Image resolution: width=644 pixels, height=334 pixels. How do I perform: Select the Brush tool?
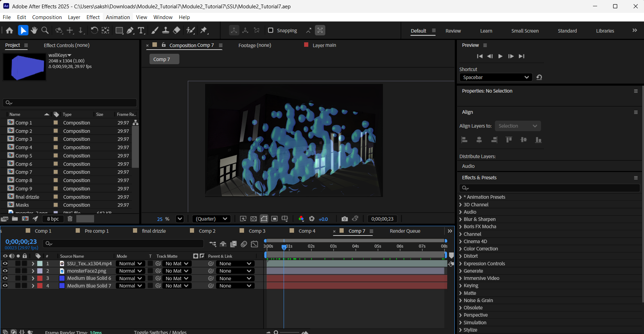155,31
